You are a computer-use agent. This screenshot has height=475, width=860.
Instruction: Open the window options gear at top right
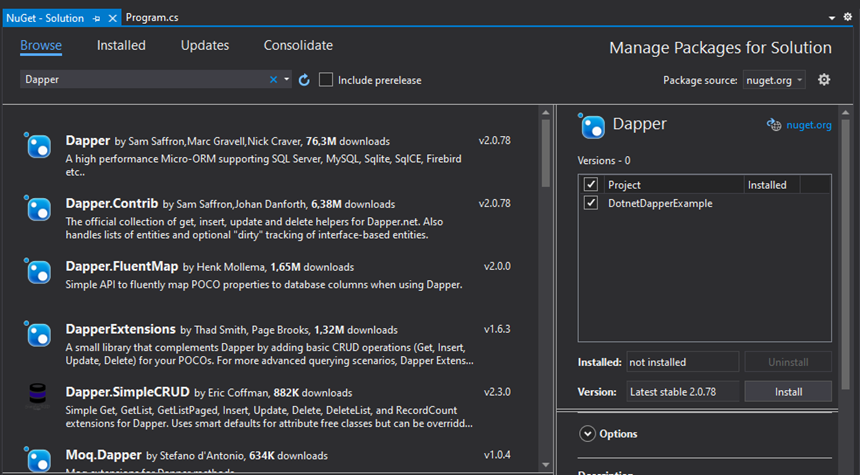pyautogui.click(x=847, y=17)
